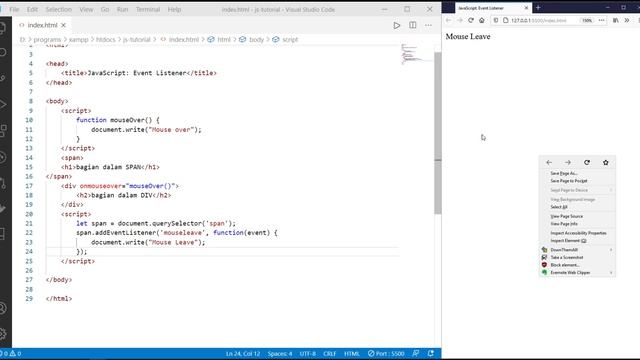Choose Inspect Element in context menu
Screen dimensions: 640x360
(577, 241)
